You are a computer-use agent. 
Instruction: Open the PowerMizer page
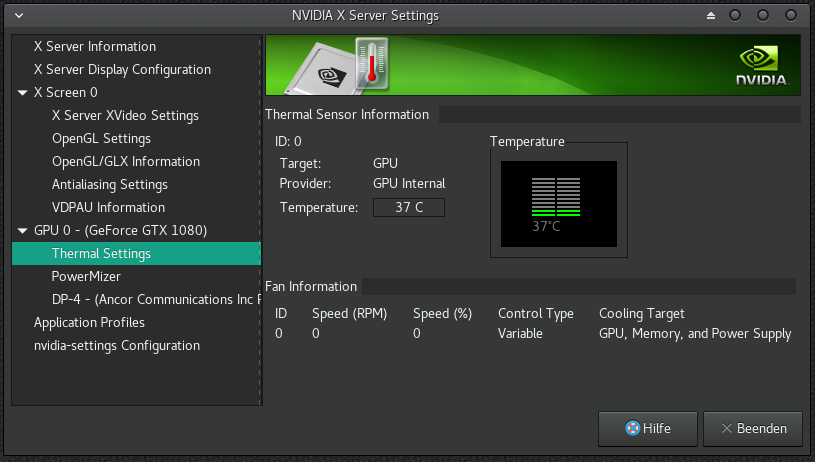tap(85, 276)
